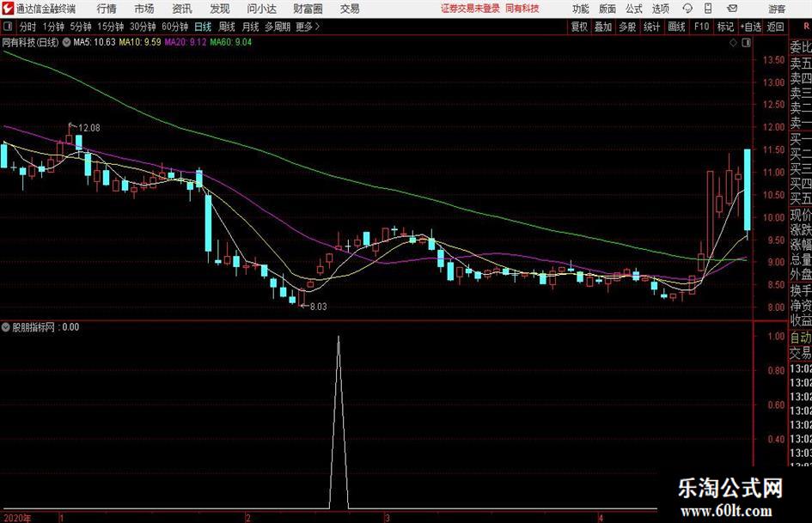
Task: Click the 8.03 low price marker
Action: click(319, 307)
